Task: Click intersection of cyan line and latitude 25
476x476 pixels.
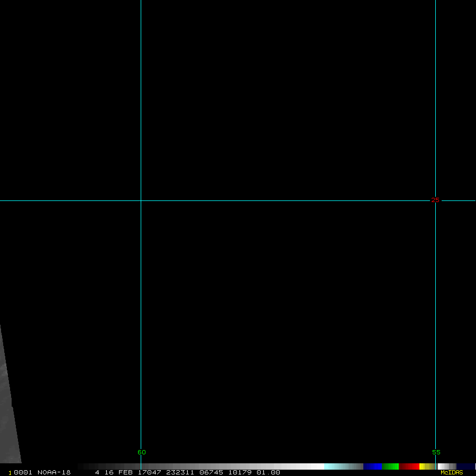Action: tap(141, 200)
